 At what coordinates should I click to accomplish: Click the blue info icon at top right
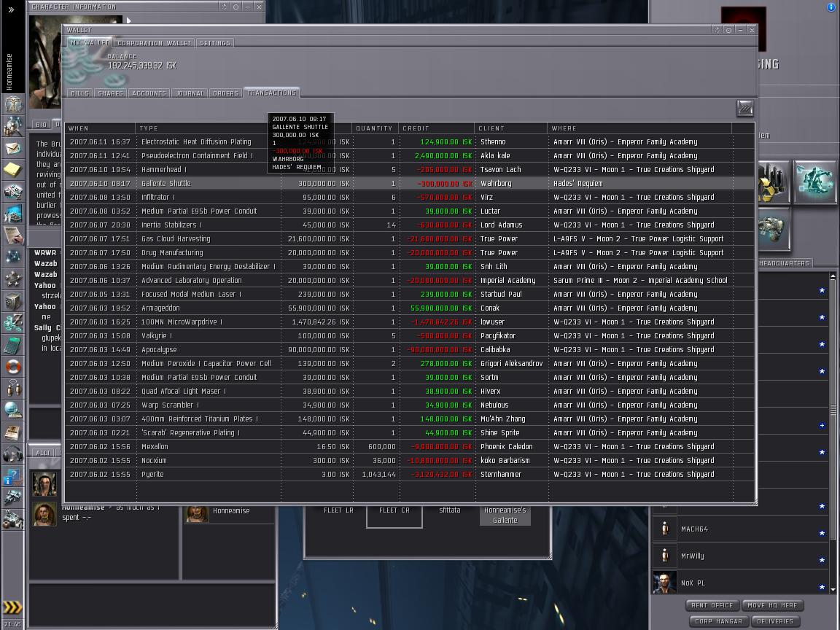coord(831,7)
